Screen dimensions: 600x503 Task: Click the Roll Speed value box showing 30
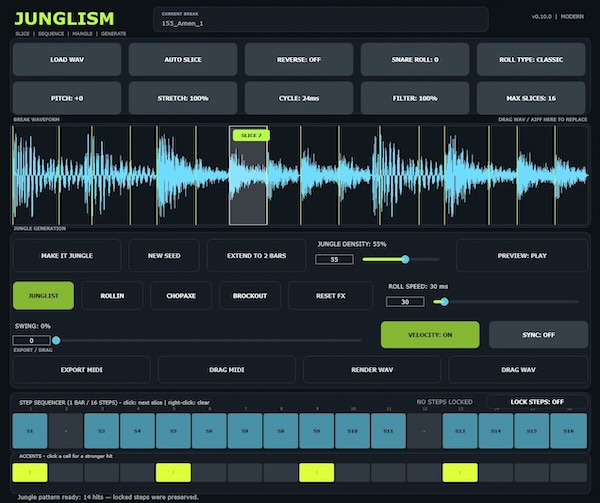(405, 302)
